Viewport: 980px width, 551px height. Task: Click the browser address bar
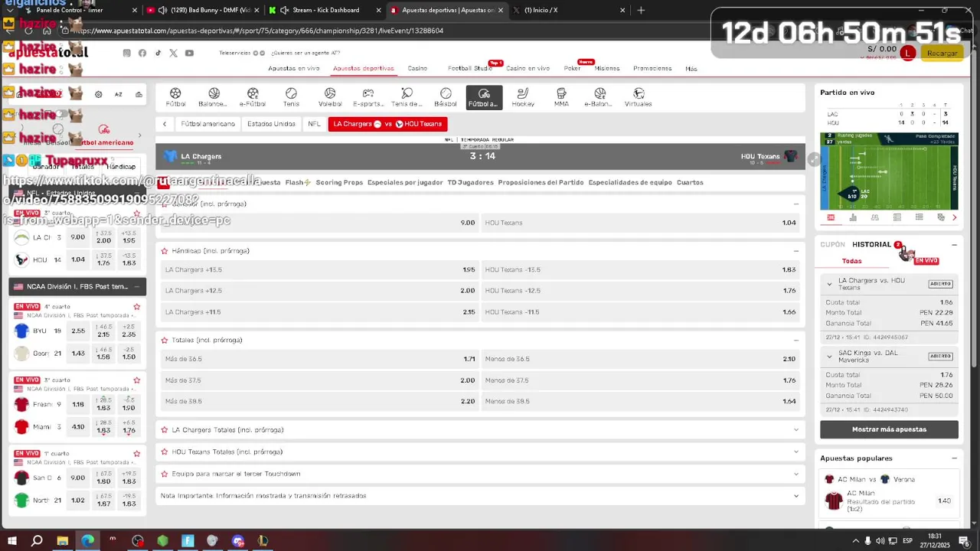[383, 31]
